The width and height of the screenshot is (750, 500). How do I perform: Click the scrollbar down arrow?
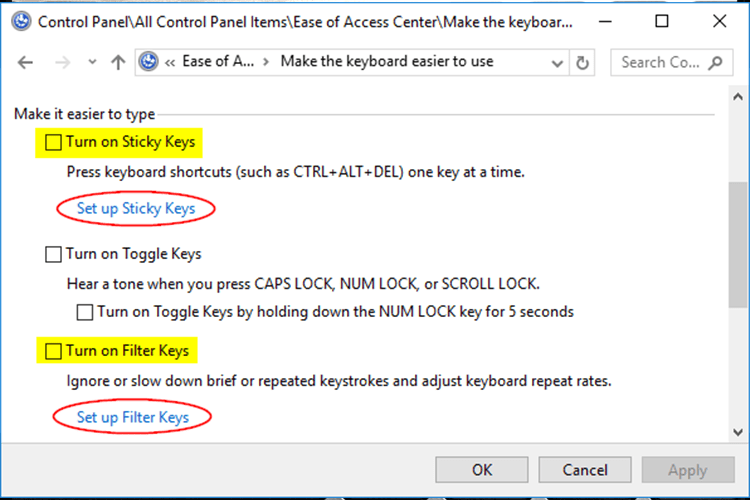pos(738,432)
